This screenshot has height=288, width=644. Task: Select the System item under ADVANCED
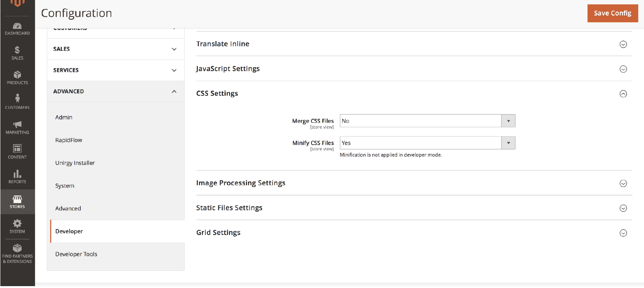click(65, 186)
